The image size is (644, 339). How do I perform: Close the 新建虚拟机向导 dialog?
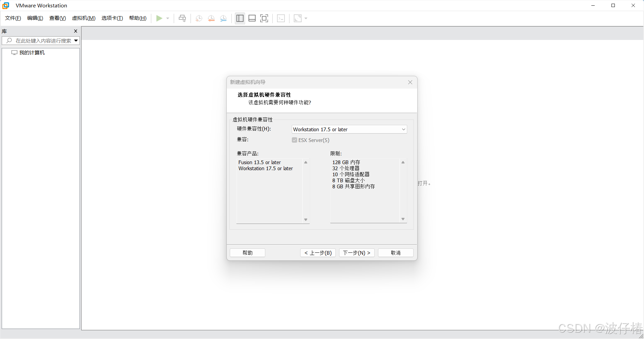[410, 82]
